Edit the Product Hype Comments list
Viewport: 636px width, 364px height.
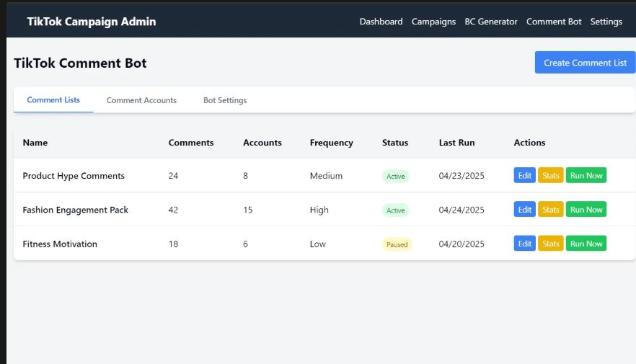[524, 176]
